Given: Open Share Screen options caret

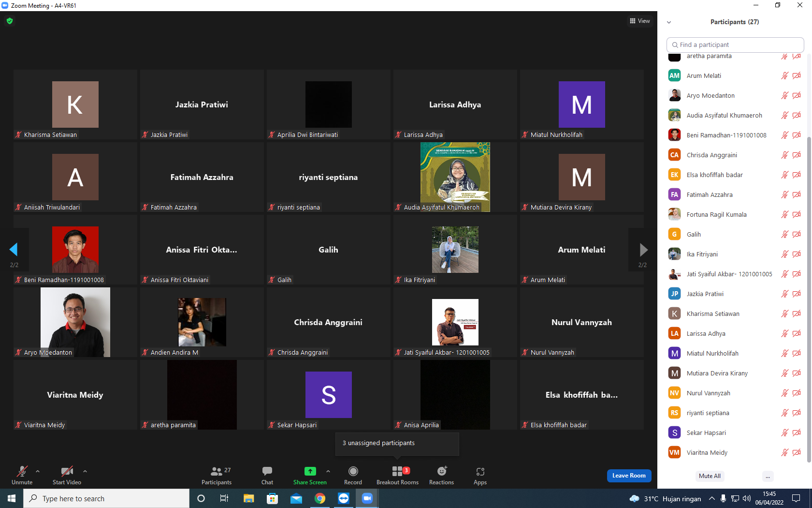Looking at the screenshot, I should (328, 471).
